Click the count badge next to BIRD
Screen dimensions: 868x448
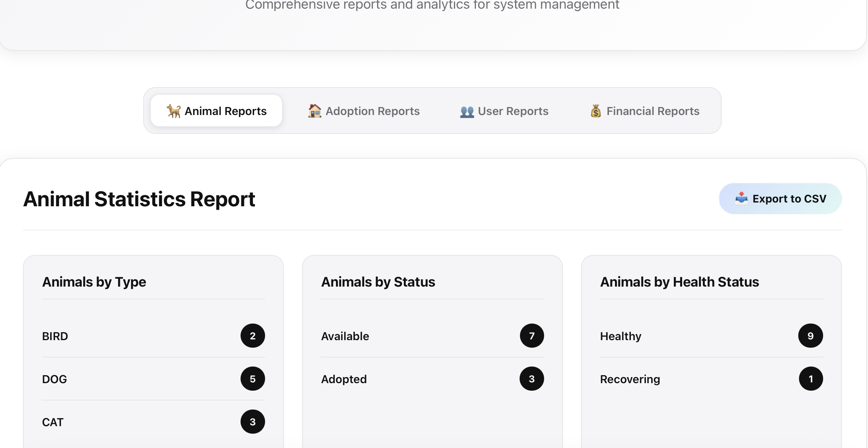[x=253, y=336]
